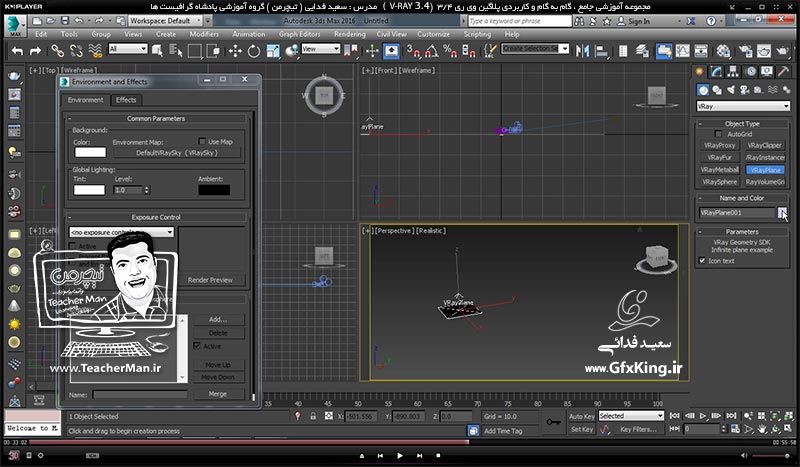Switch to Utilities hammer panel
Screen dimensions: 800x467
point(783,71)
